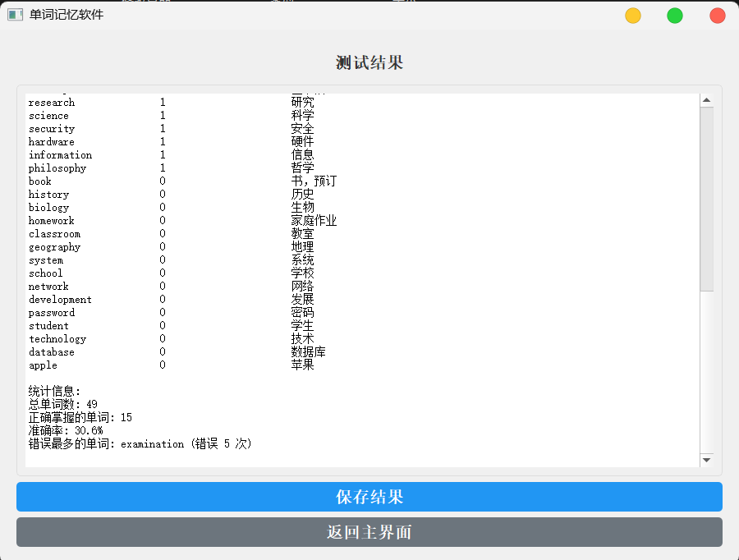This screenshot has width=739, height=560.
Task: Click the word 'security'
Action: tap(52, 129)
